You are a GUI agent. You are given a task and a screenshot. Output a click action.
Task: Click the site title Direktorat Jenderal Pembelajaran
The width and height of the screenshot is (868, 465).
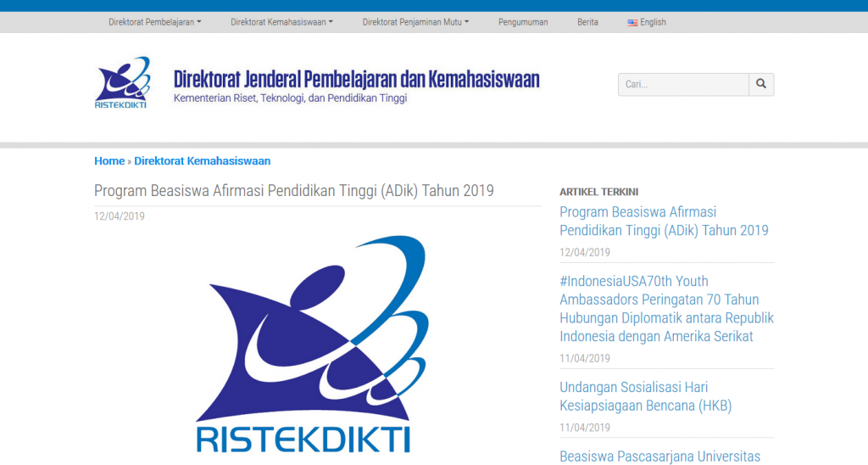click(x=356, y=80)
